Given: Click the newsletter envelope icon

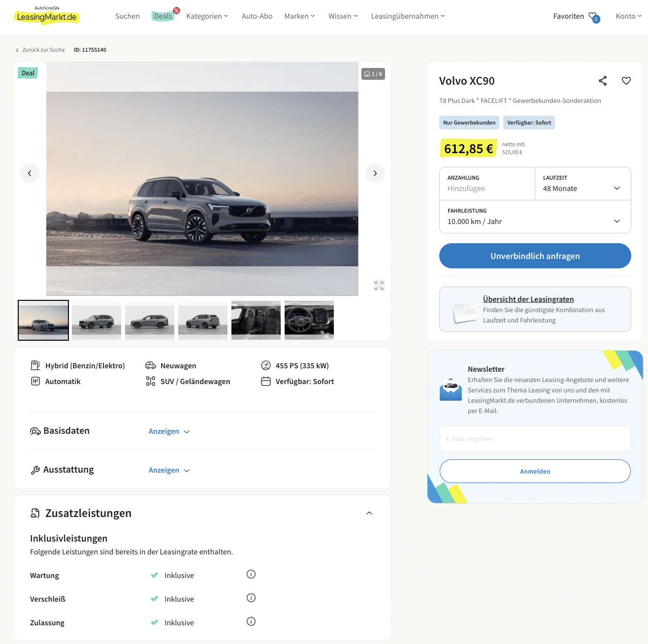Looking at the screenshot, I should [x=451, y=389].
